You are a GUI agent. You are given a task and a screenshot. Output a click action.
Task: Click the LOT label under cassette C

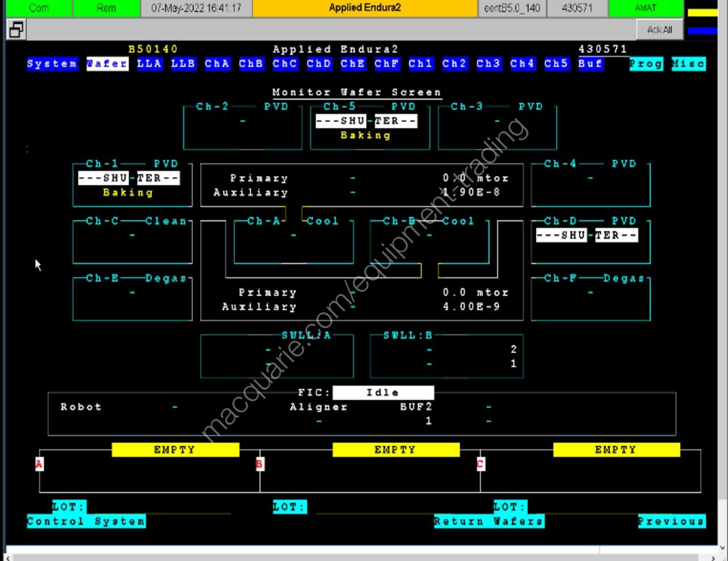pos(510,507)
